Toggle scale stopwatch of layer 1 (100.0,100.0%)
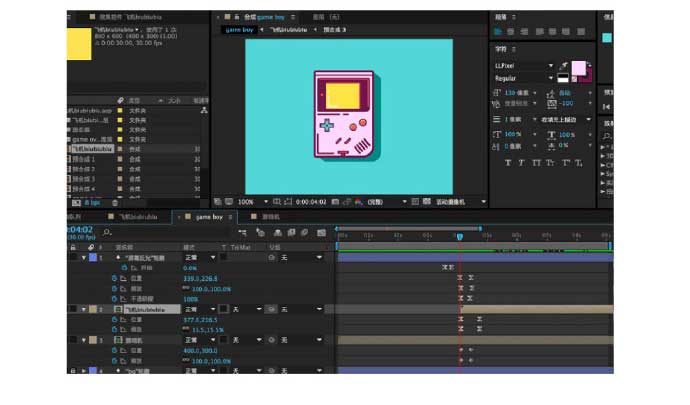 point(114,289)
